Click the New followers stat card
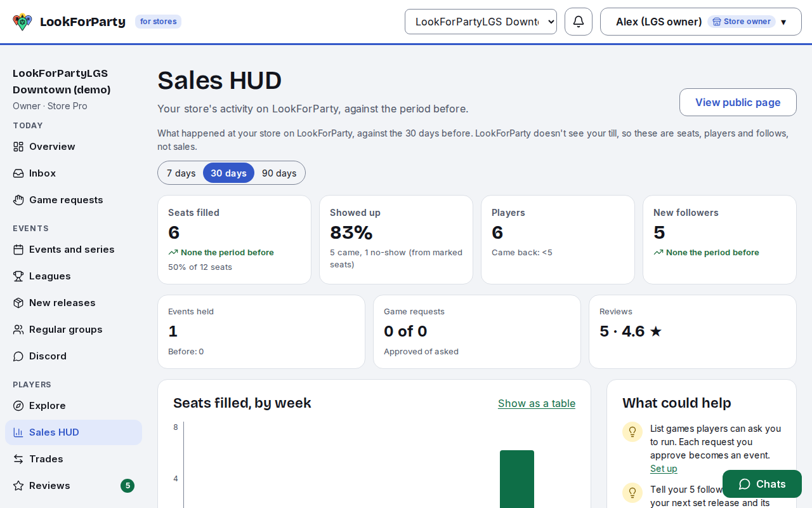812x508 pixels. (x=719, y=239)
